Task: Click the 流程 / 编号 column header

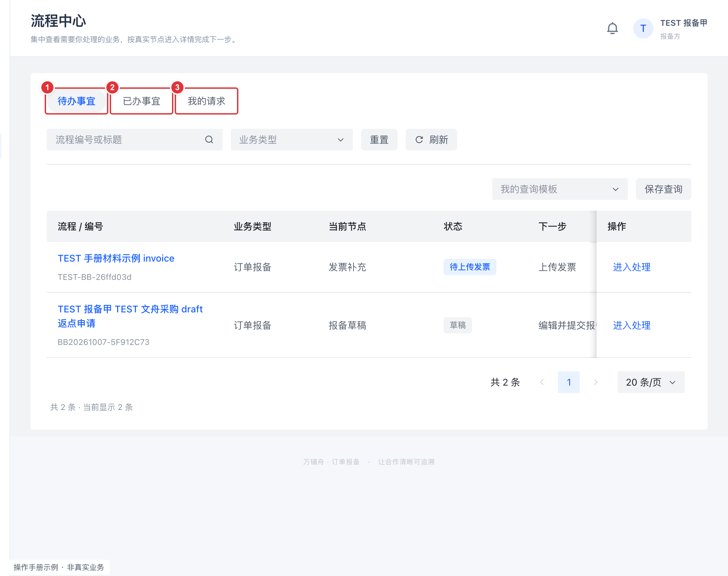Action: (x=81, y=226)
